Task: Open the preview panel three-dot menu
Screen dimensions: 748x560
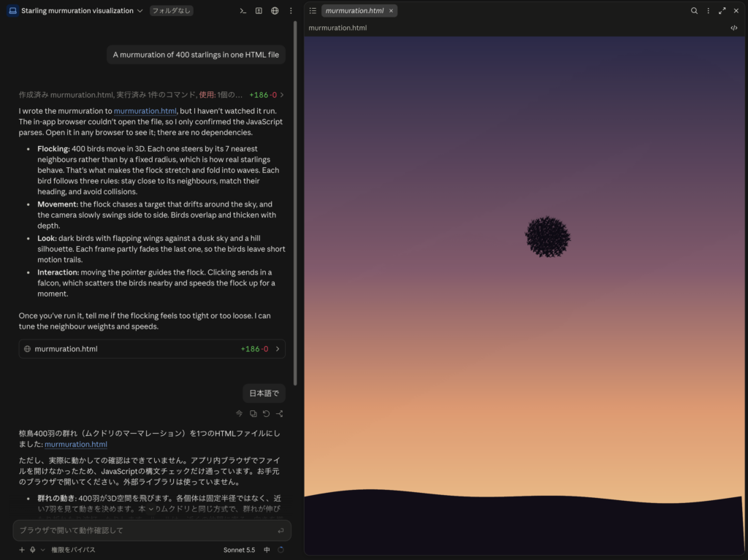Action: click(x=708, y=10)
